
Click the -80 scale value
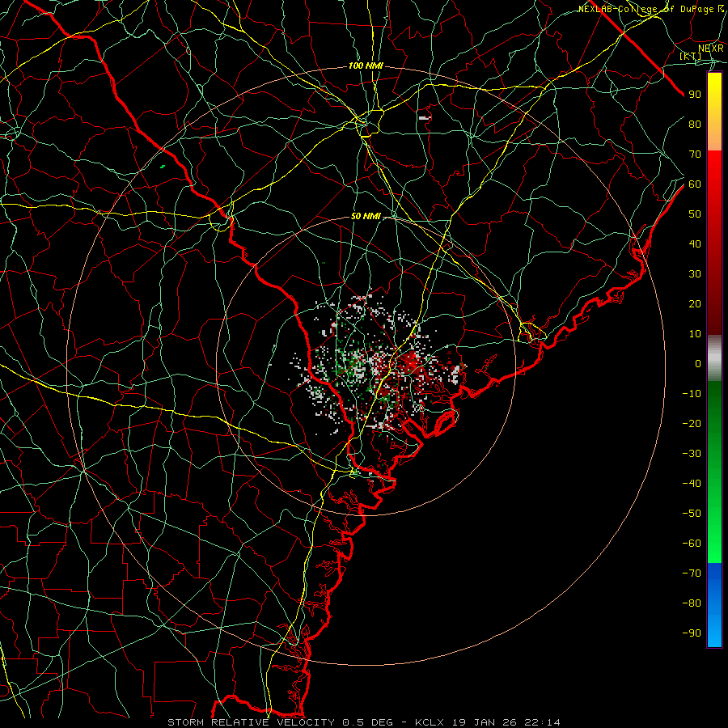tap(692, 603)
